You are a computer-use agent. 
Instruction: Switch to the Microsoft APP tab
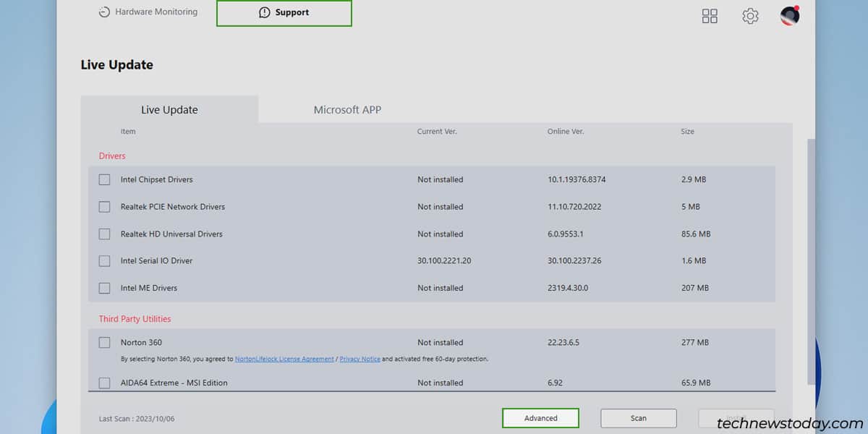(x=347, y=110)
